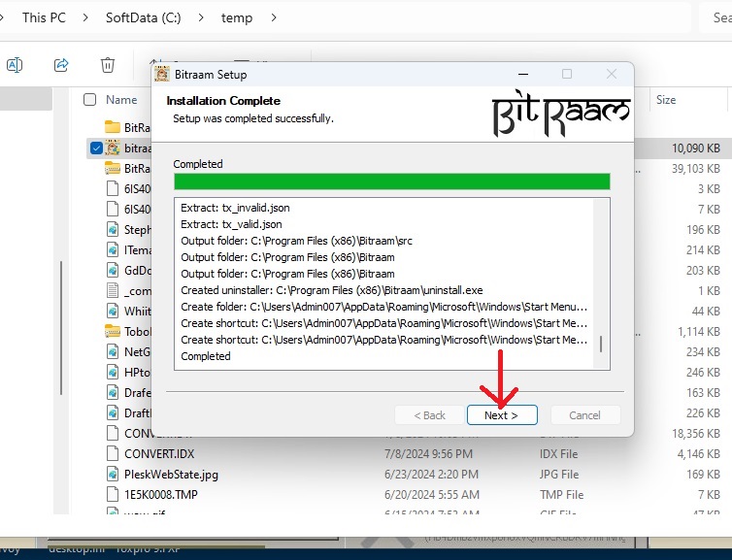Click the NetG image file icon
This screenshot has height=560, width=732.
[x=113, y=351]
